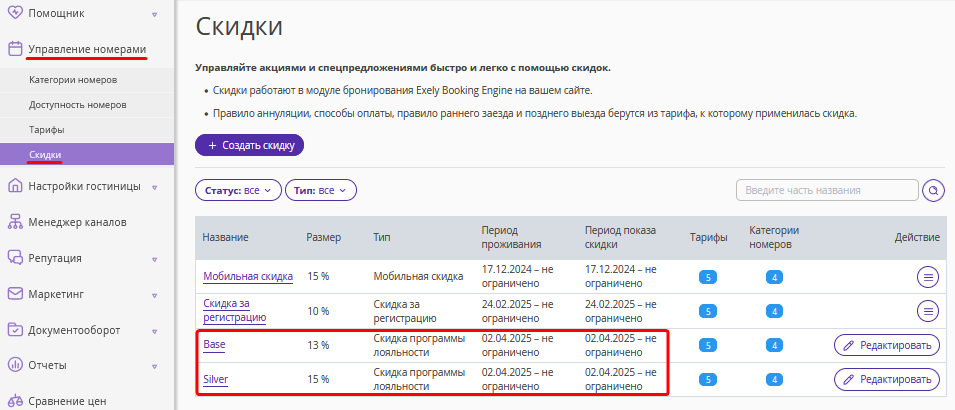The image size is (955, 410).
Task: Click the 13 % size value
Action: 318,345
